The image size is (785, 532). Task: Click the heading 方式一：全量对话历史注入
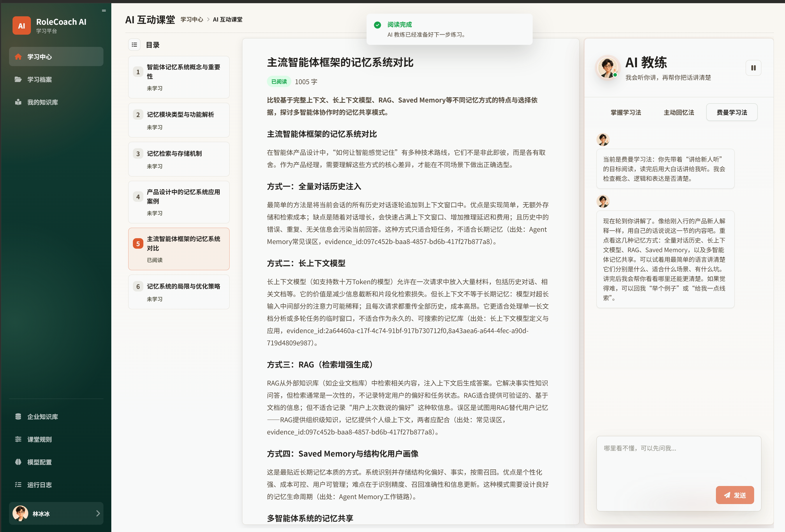point(314,186)
